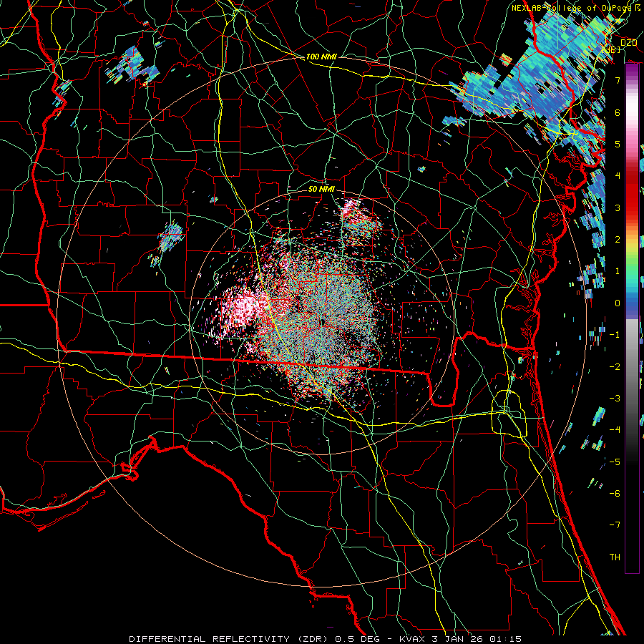The image size is (644, 644).
Task: Click the "5" value on the color scale
Action: point(618,144)
